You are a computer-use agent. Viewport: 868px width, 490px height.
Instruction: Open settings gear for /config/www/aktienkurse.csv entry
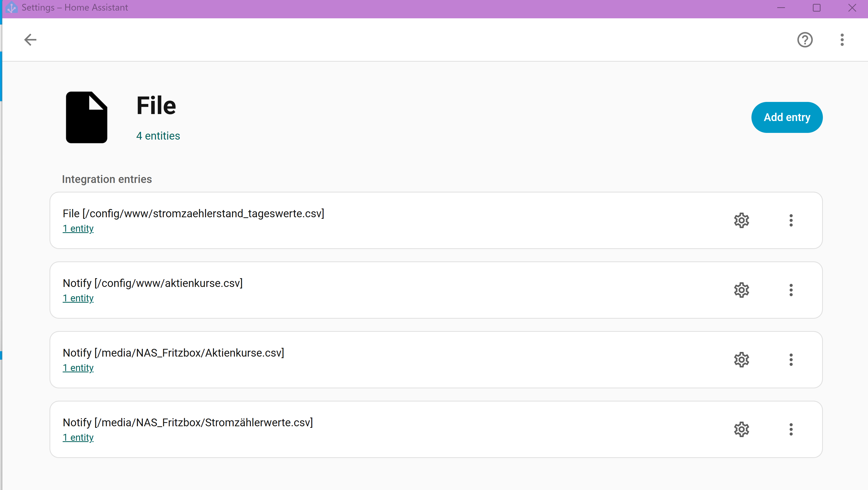(x=741, y=290)
